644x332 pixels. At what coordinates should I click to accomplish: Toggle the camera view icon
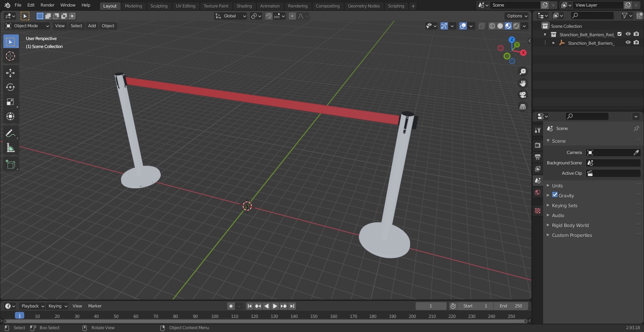[x=522, y=95]
